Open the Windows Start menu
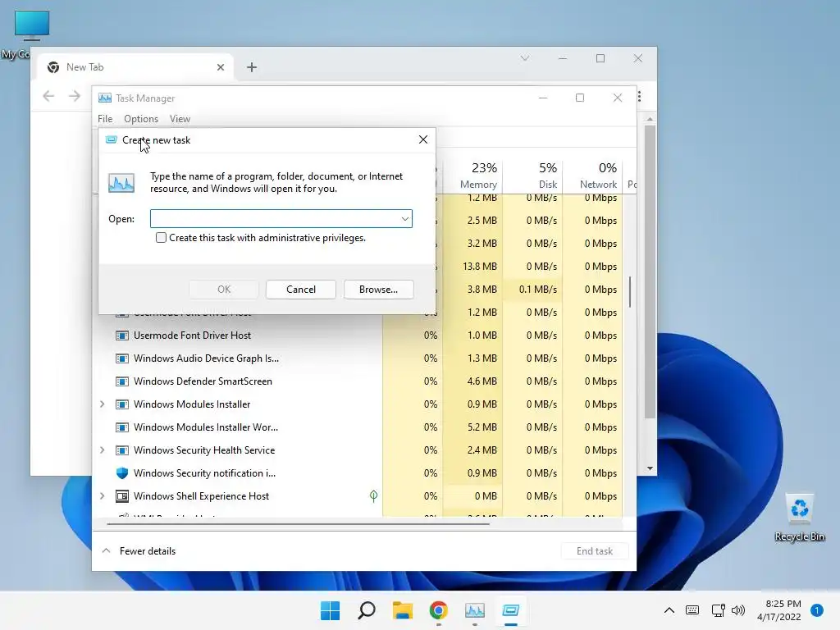This screenshot has height=630, width=840. 330,610
